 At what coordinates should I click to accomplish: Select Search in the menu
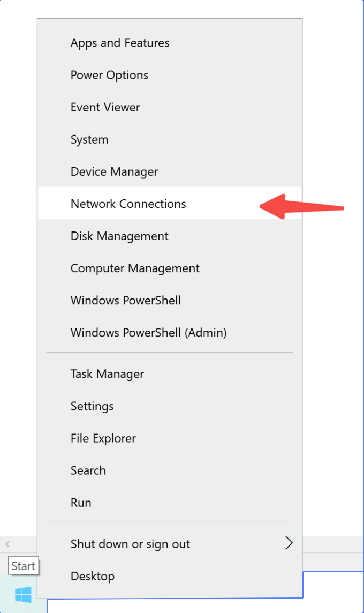tap(88, 470)
